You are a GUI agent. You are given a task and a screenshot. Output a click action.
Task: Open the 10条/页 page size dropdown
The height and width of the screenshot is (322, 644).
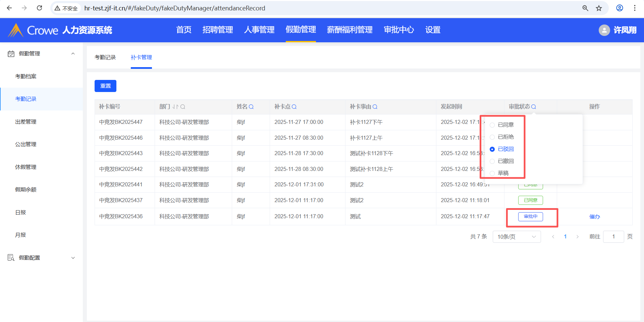pos(517,237)
